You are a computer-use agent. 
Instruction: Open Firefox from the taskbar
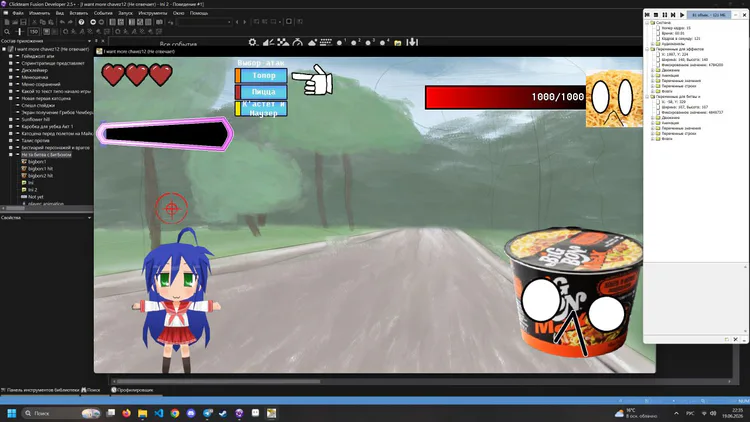(x=126, y=413)
